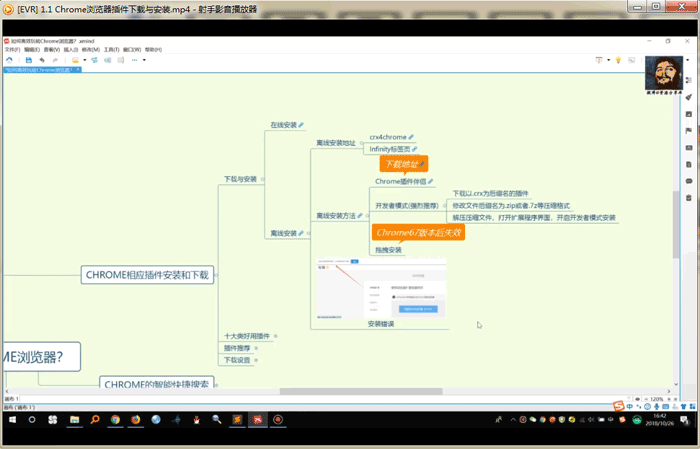Undo the last action in XMind
Image resolution: width=700 pixels, height=449 pixels.
pyautogui.click(x=42, y=60)
